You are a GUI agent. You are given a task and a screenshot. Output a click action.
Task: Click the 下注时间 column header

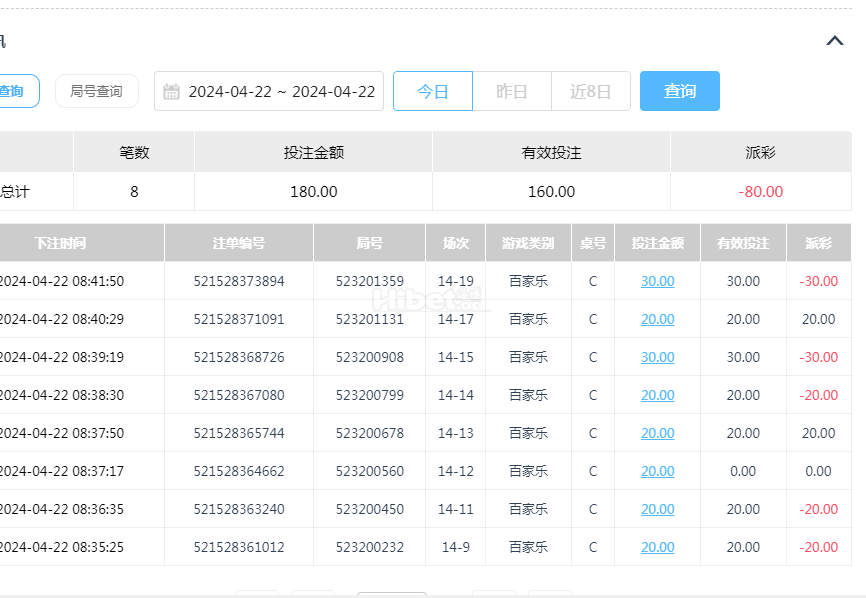point(60,243)
